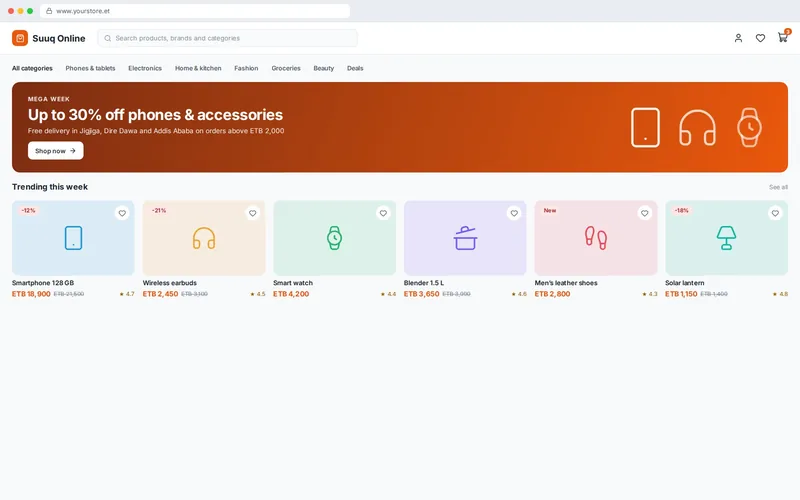Add Smart watch to wishlist
Screen dimensions: 800x500
(383, 213)
